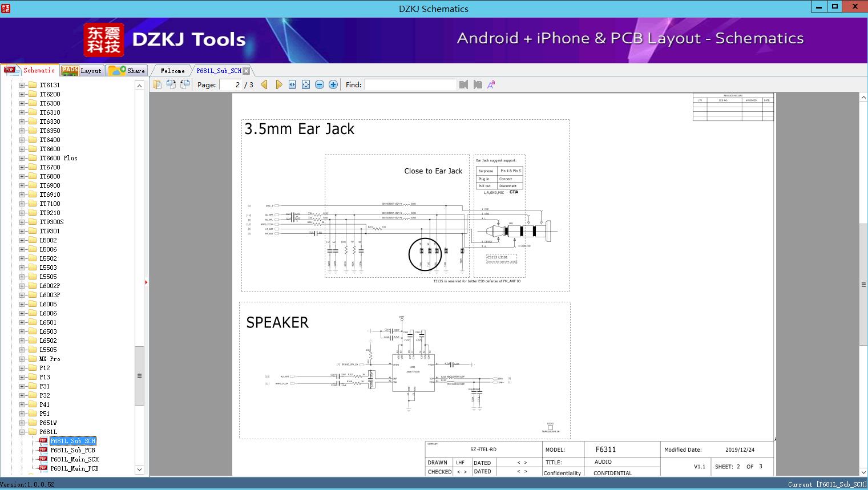Click the tree panel scrollbar thumb
The height and width of the screenshot is (490, 868).
click(139, 376)
